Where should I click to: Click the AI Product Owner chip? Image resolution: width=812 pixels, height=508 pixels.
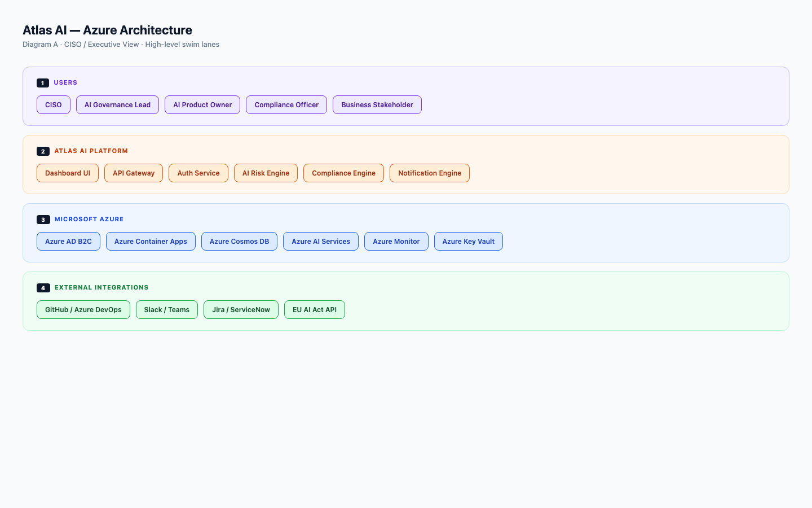tap(202, 105)
